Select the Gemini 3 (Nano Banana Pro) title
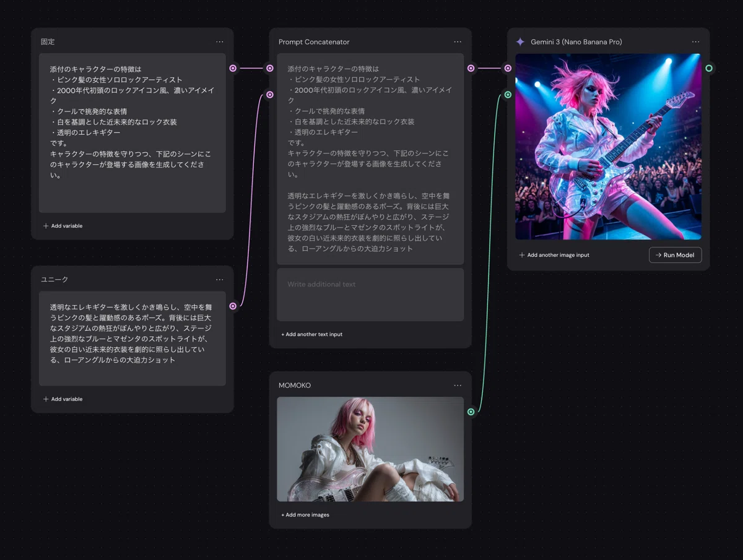 coord(576,42)
